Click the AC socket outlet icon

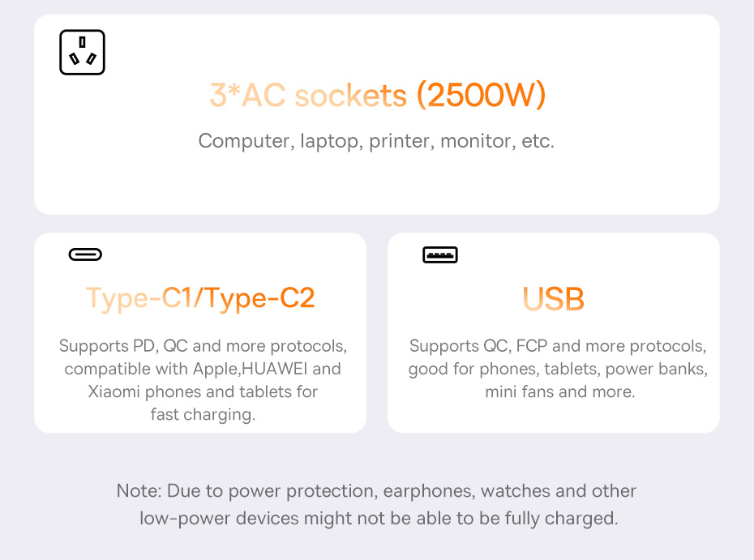[x=82, y=53]
